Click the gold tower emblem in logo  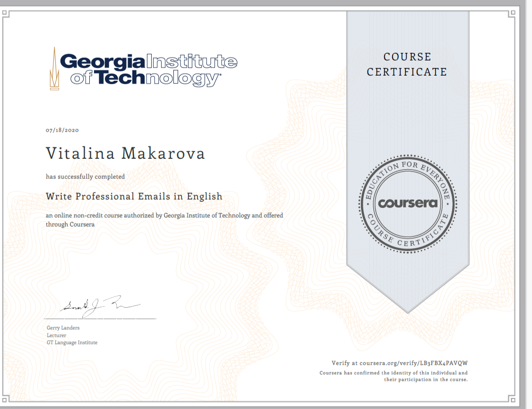pyautogui.click(x=55, y=69)
